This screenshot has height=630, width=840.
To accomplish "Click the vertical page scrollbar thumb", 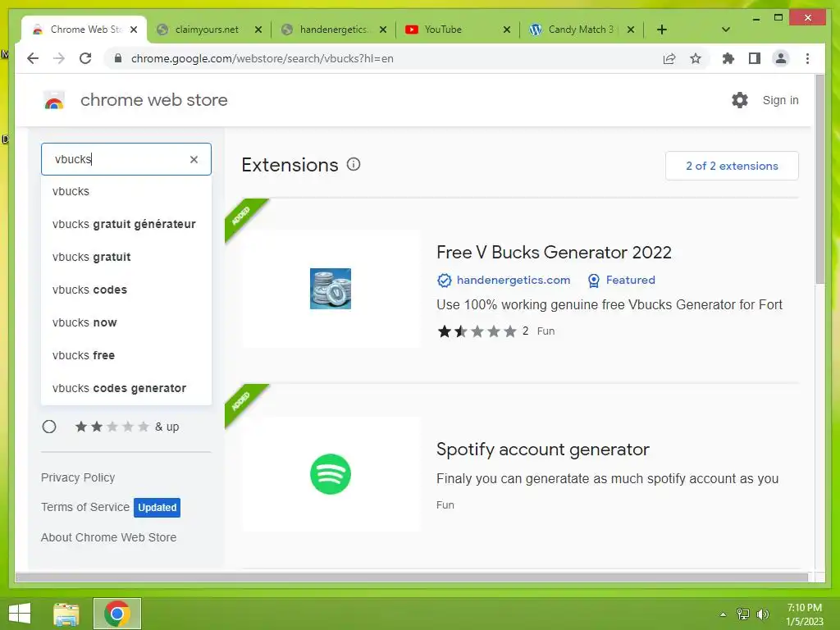I will coord(819,180).
